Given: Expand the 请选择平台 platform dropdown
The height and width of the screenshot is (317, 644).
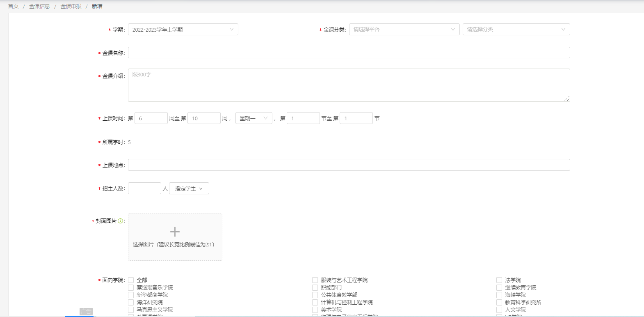Looking at the screenshot, I should point(404,30).
